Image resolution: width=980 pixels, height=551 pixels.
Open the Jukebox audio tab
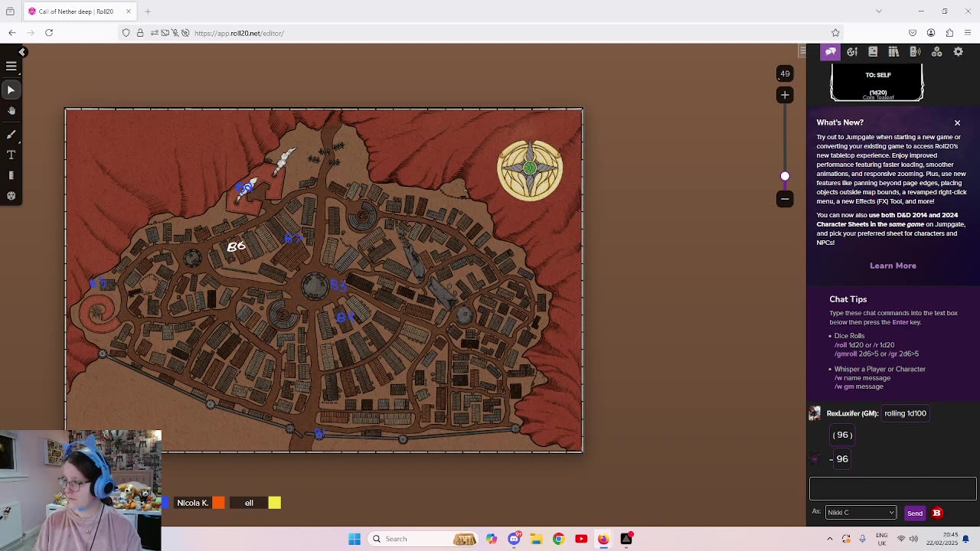point(915,52)
